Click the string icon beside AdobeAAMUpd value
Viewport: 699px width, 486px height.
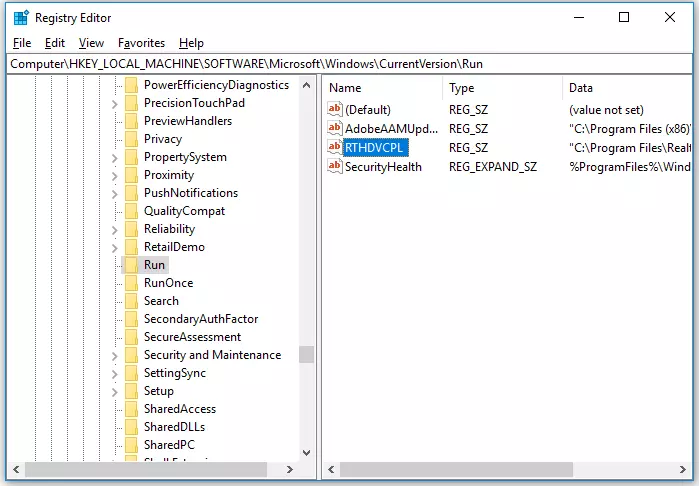[x=335, y=129]
